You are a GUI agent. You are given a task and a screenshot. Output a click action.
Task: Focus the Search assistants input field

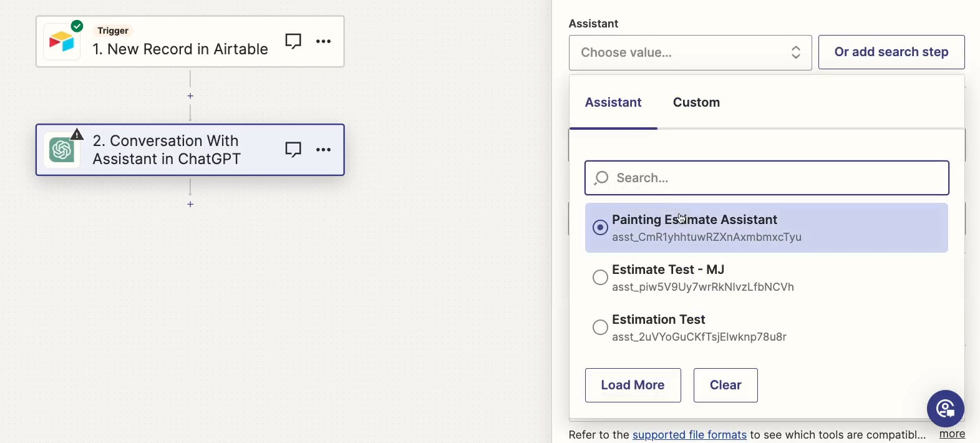(x=767, y=178)
